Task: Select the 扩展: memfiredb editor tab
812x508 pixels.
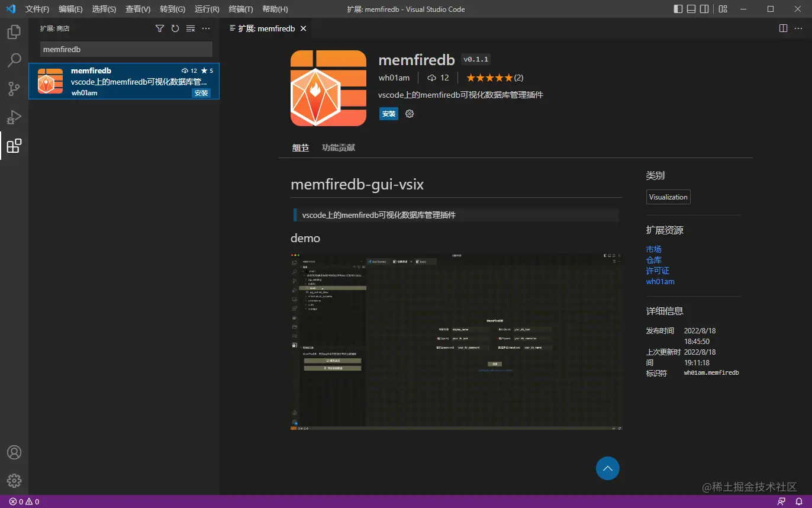Action: tap(266, 28)
